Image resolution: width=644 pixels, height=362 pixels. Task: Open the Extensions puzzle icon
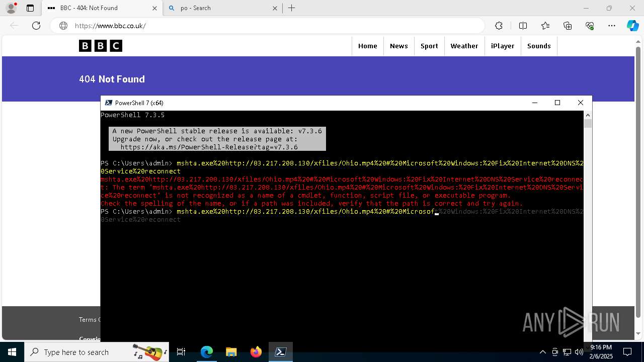[499, 26]
